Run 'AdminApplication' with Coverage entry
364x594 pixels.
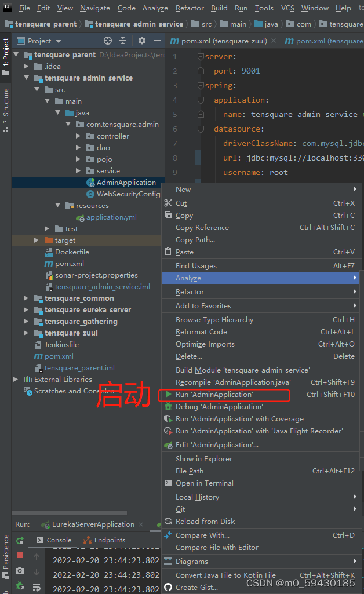(x=261, y=419)
